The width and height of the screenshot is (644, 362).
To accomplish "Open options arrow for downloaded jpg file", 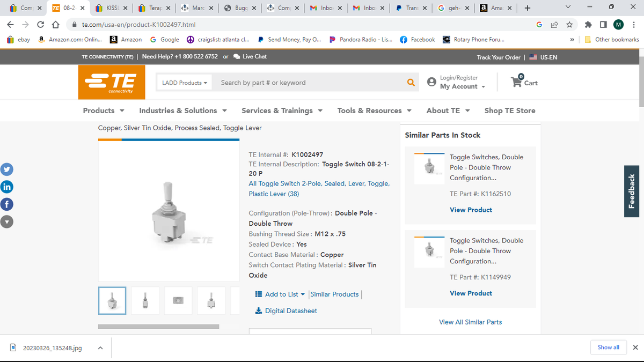I will [x=100, y=348].
